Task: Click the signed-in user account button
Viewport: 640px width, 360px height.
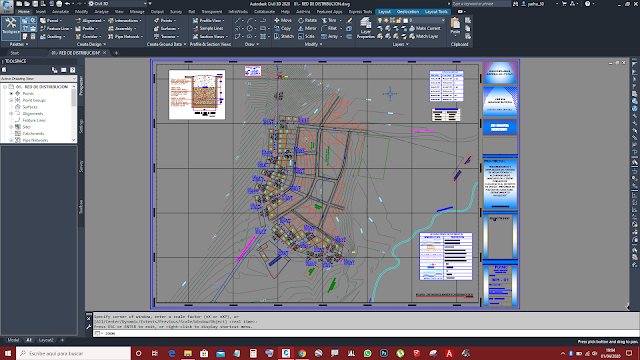Action: click(x=536, y=4)
